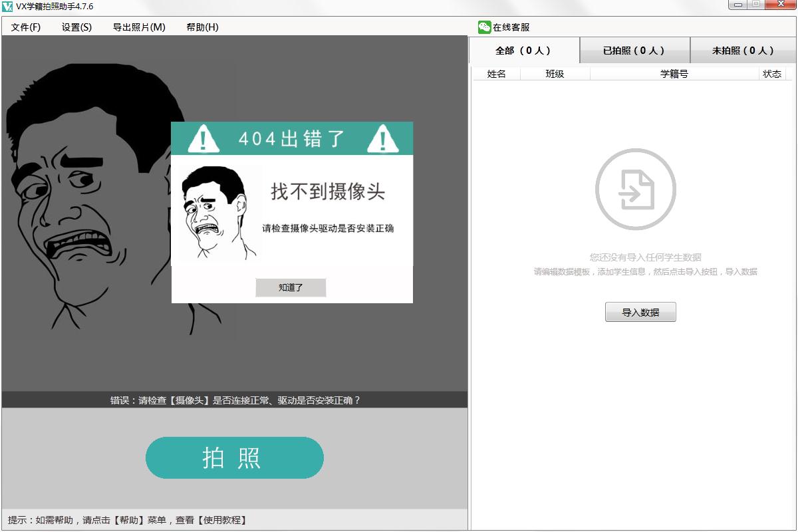Dismiss the error with 知道了 button
The width and height of the screenshot is (798, 532).
[291, 287]
